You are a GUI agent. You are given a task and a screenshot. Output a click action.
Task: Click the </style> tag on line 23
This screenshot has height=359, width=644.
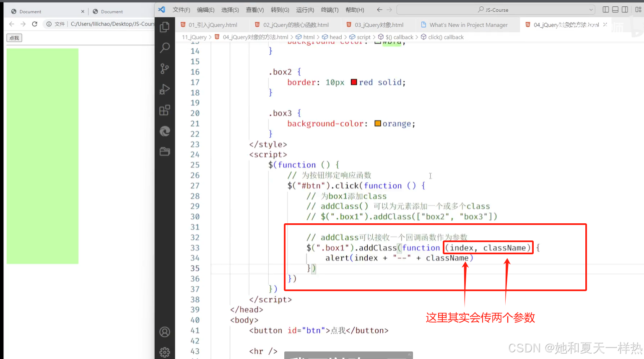(x=268, y=145)
